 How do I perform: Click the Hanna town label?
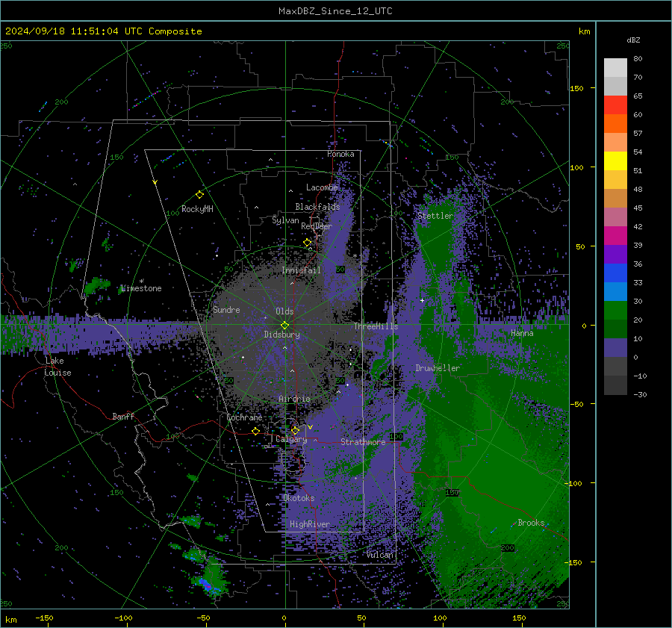[x=522, y=333]
